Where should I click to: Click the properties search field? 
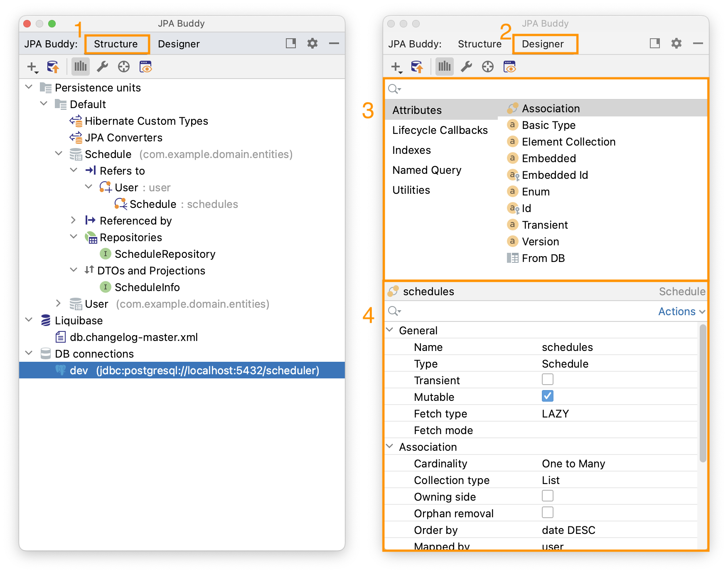pyautogui.click(x=519, y=311)
